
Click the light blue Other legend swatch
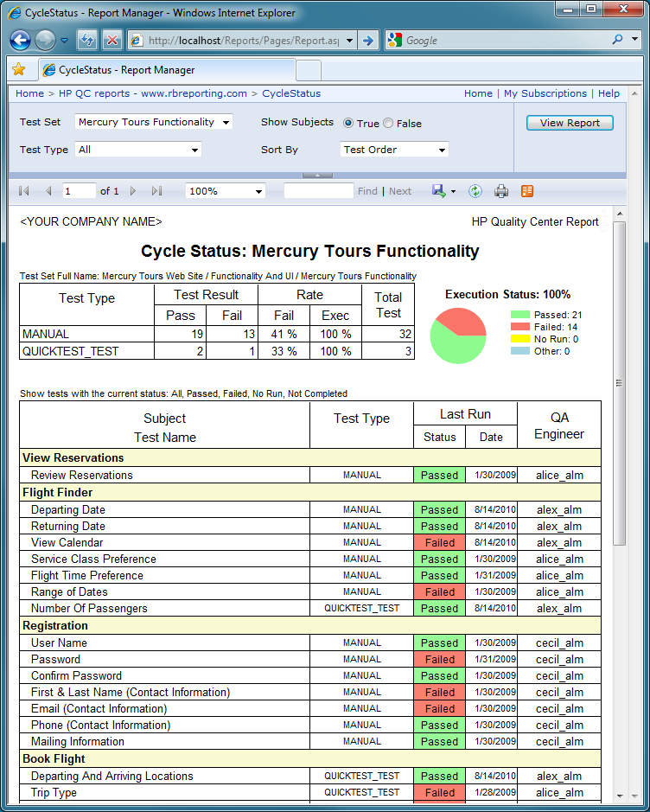point(519,351)
